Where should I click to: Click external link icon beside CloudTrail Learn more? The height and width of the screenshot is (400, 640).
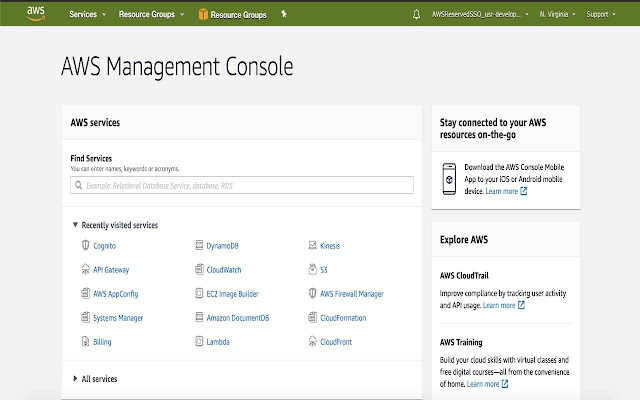(x=521, y=305)
